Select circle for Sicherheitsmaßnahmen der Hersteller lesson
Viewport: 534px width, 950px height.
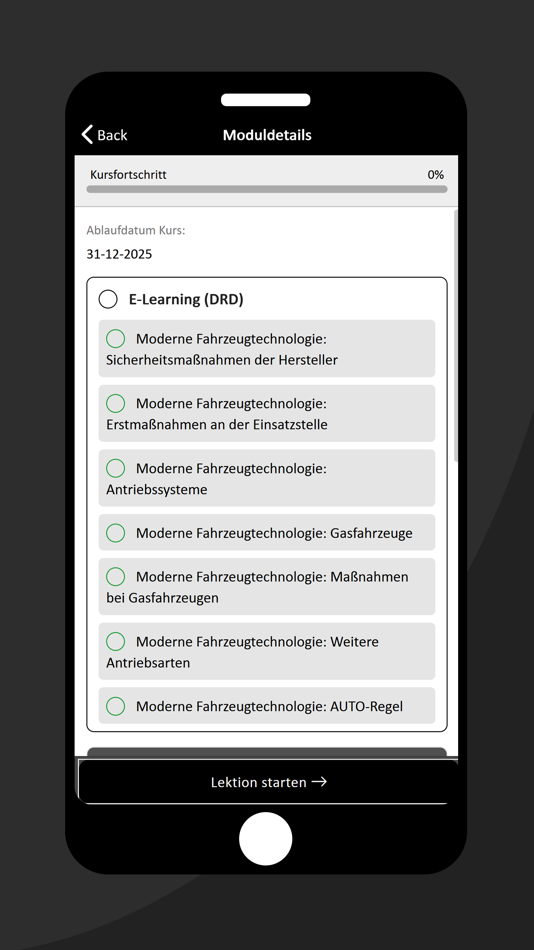(x=115, y=339)
